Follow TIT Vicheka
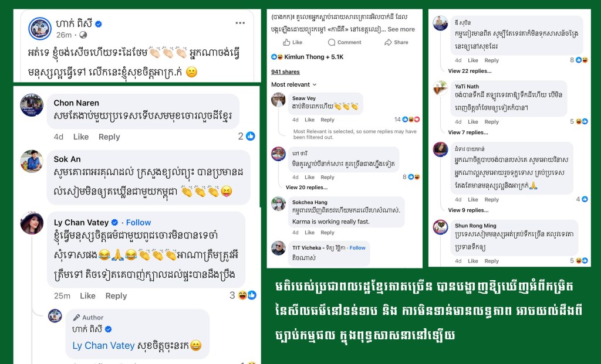Screen dimensions: 601x364 tap(357, 247)
